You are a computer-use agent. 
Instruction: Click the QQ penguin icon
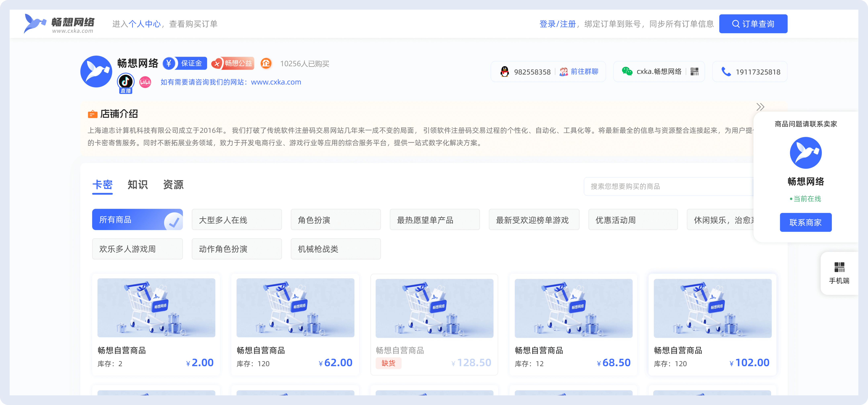click(x=504, y=72)
